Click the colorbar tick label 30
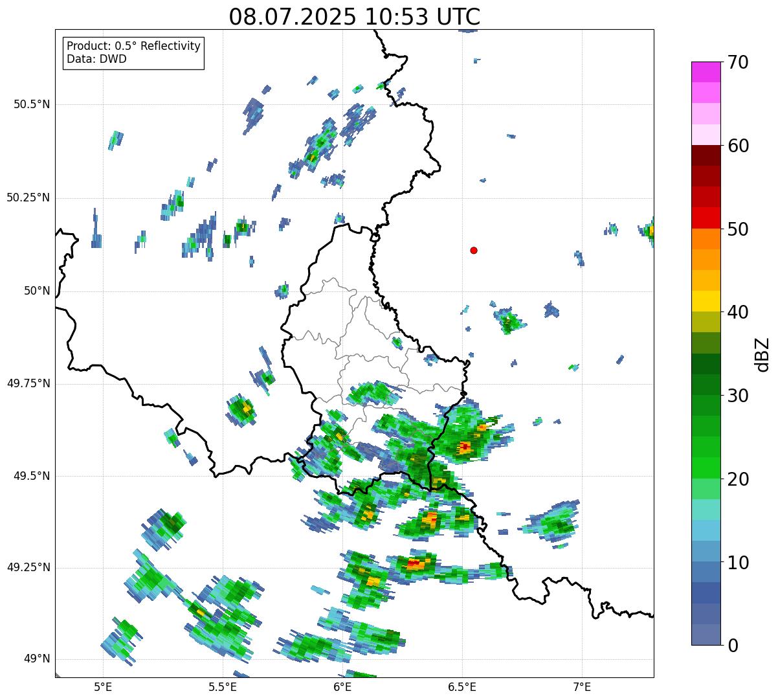 [738, 396]
